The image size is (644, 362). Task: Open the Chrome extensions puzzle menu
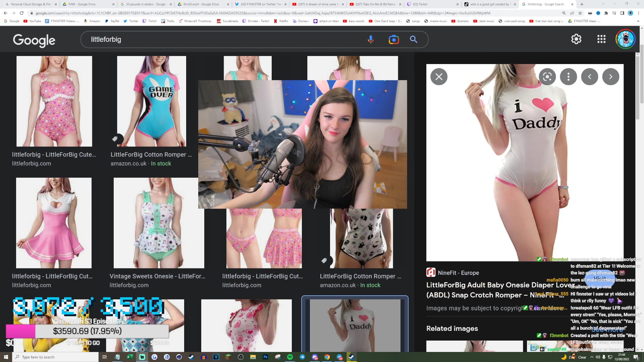point(606,13)
